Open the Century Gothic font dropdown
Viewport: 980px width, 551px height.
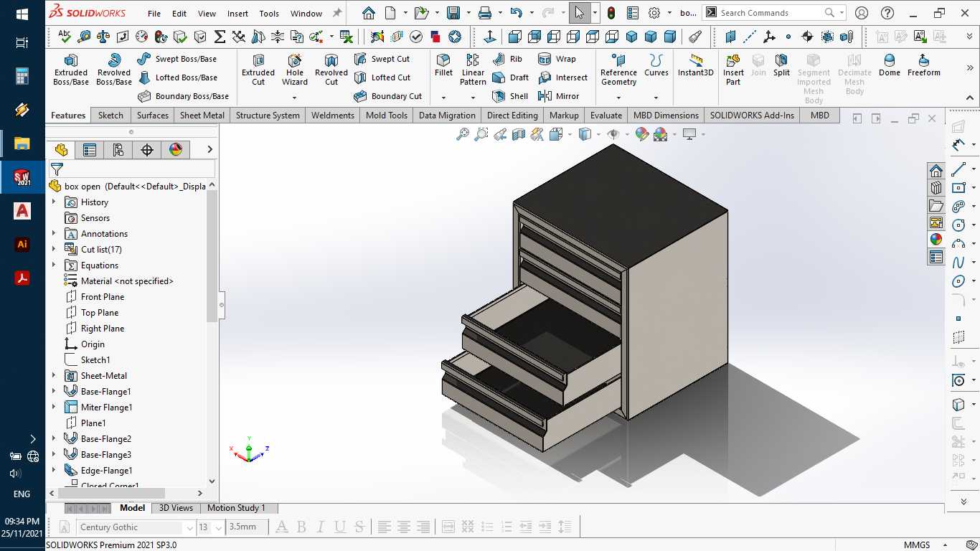[x=189, y=527]
